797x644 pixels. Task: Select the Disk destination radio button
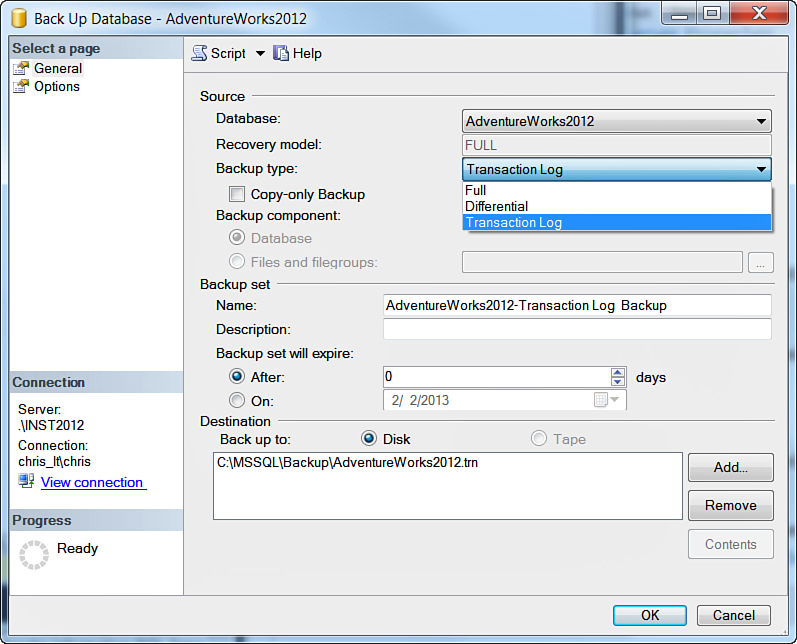click(x=369, y=439)
